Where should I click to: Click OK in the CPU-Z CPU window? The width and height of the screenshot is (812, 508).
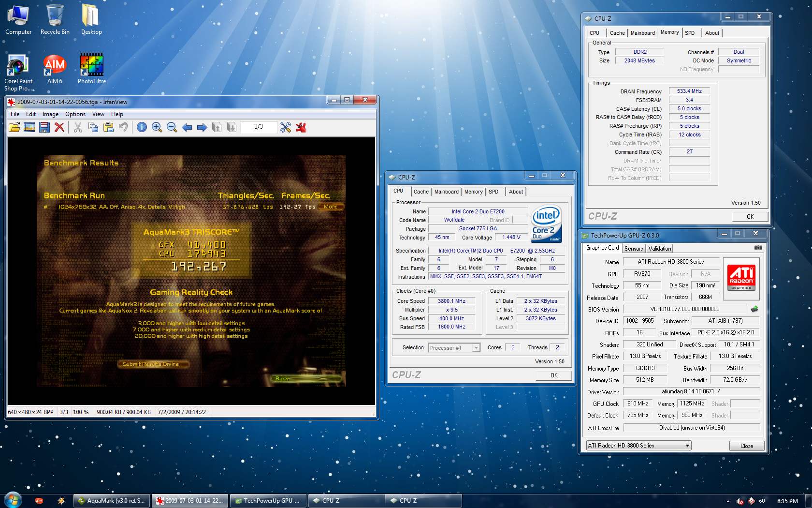[554, 375]
